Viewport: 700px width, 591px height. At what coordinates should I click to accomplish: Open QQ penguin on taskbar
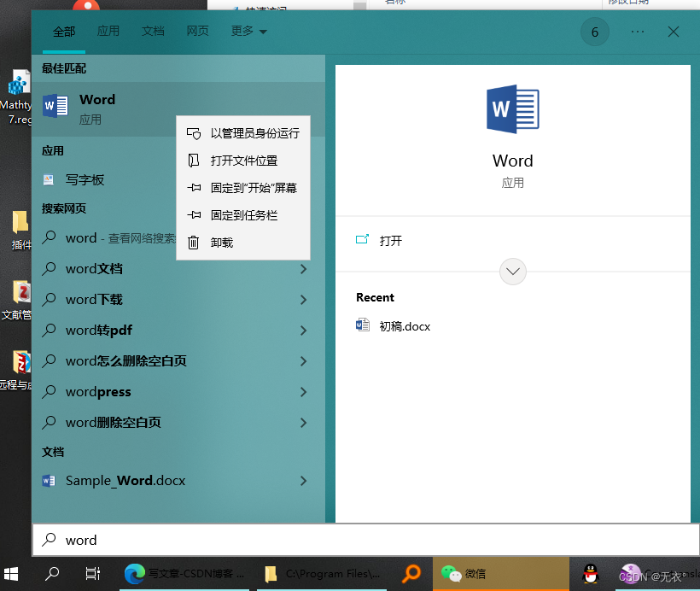point(591,574)
